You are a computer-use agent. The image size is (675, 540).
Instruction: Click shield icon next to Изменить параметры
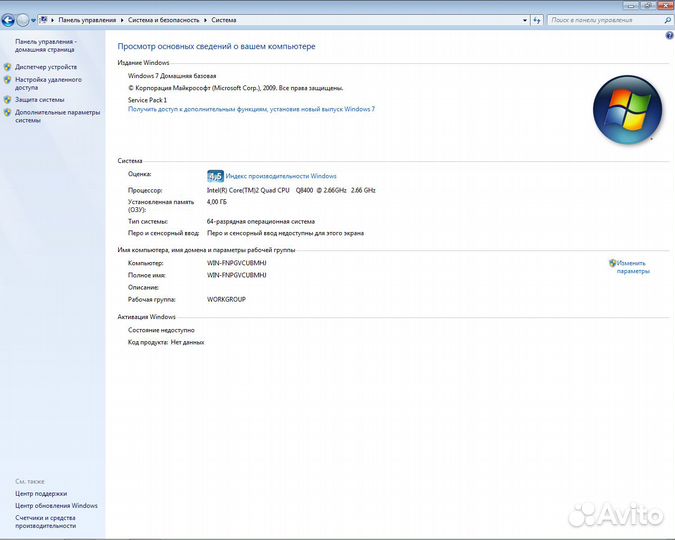coord(613,263)
